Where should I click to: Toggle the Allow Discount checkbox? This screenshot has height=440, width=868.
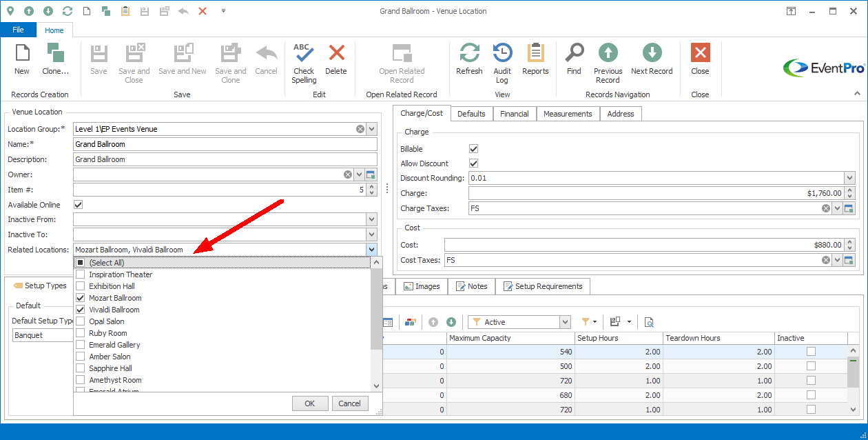[x=473, y=163]
